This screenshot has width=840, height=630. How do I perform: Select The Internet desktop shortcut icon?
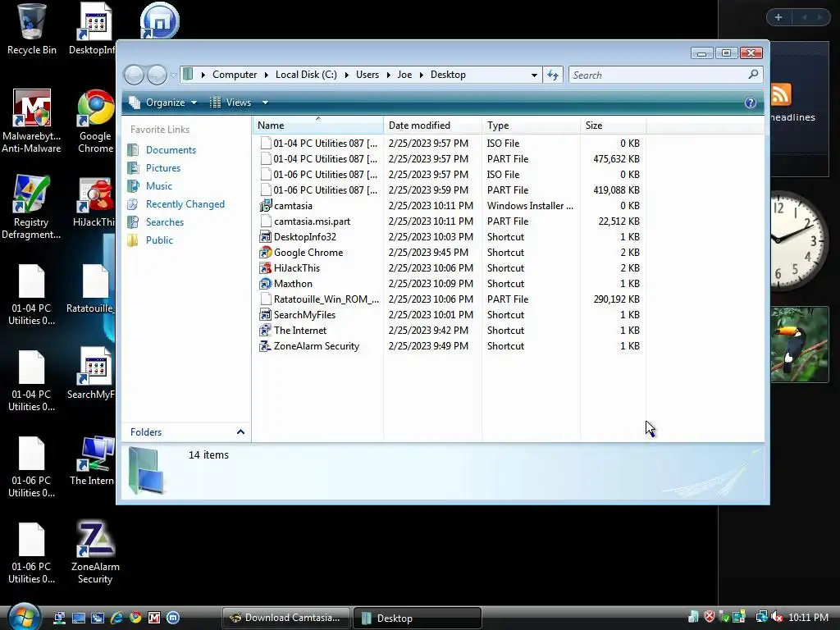click(x=93, y=461)
